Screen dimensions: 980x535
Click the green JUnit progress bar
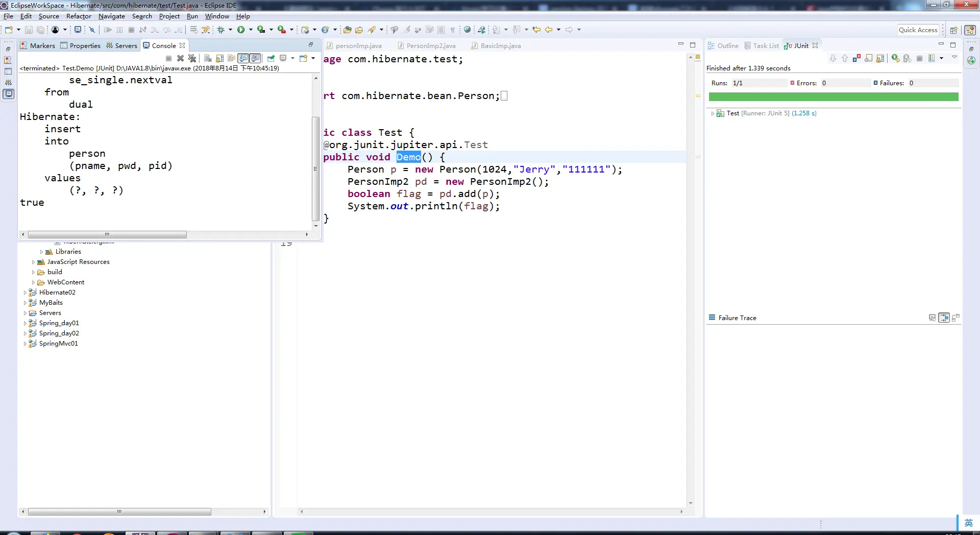[x=834, y=97]
